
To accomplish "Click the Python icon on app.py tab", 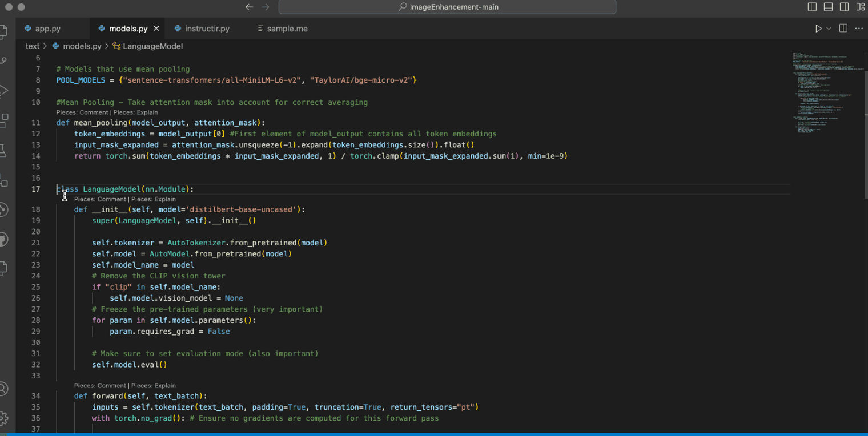I will coord(28,29).
